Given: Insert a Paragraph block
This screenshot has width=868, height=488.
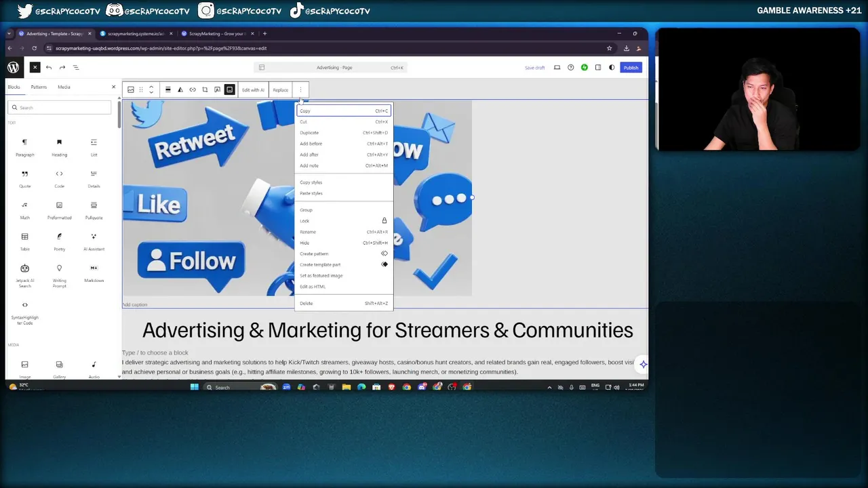Looking at the screenshot, I should tap(25, 147).
